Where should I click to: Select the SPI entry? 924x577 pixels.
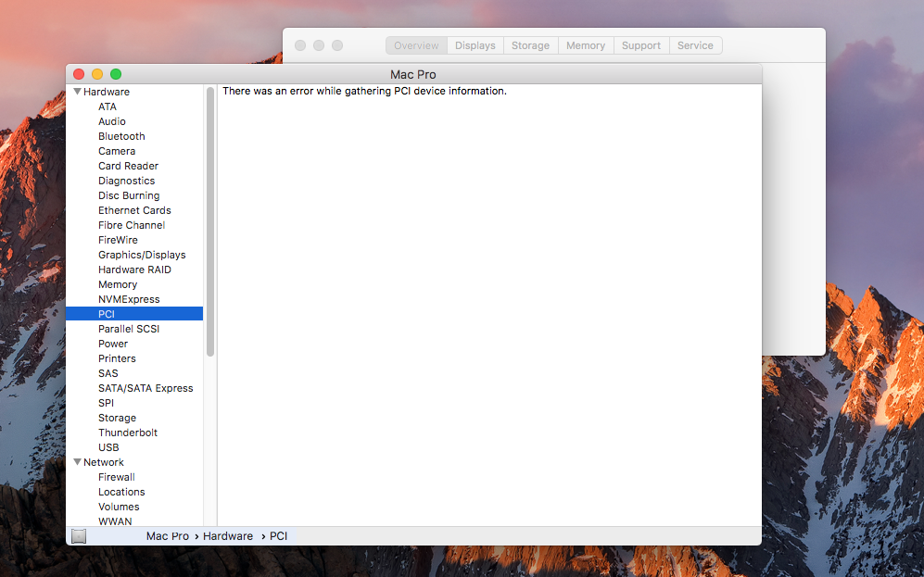pos(106,403)
